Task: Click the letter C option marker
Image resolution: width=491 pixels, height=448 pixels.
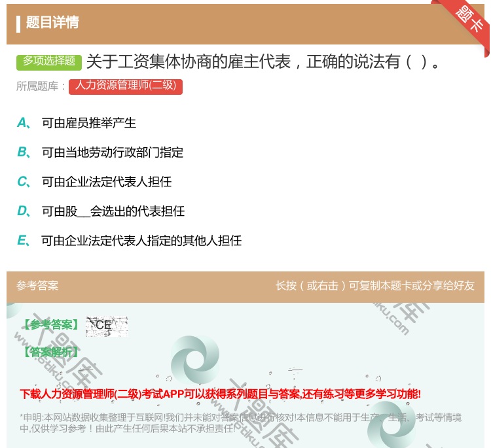Action: (x=24, y=182)
